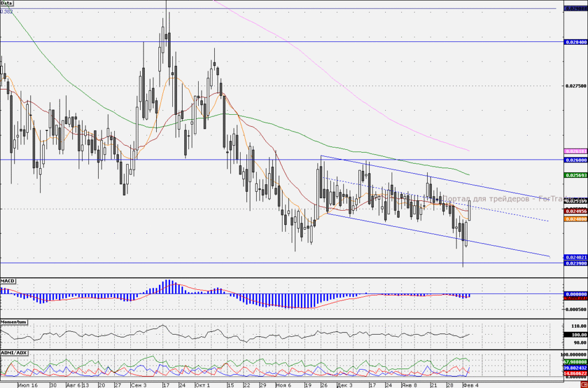Screen dimensions: 588x388
Task: Click the Окт 1 date label on time axis
Action: pos(203,385)
